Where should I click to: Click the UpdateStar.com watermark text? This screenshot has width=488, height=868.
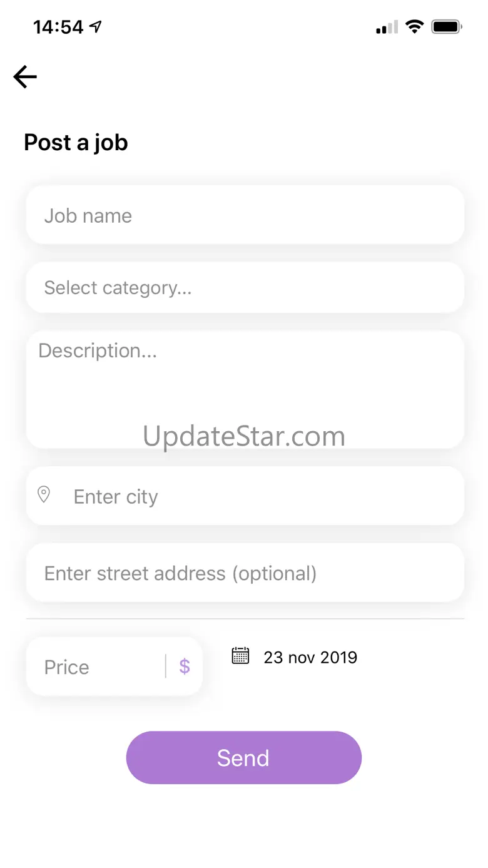click(244, 436)
